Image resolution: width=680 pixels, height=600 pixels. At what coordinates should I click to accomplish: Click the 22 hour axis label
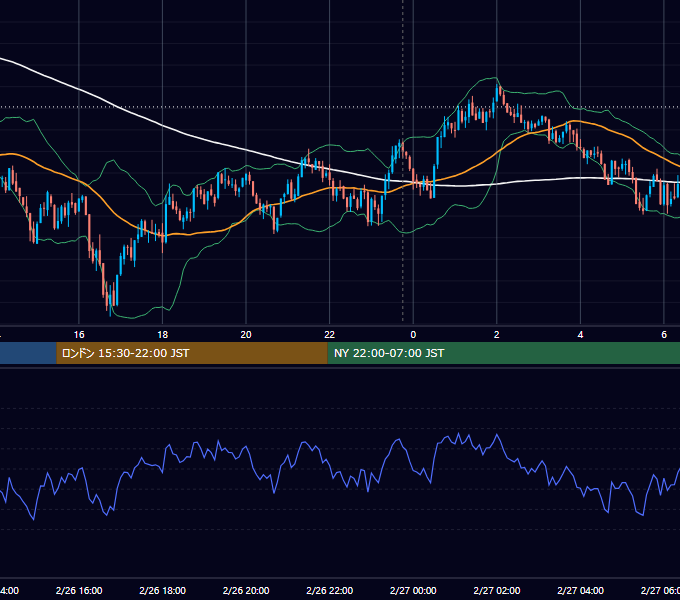pyautogui.click(x=330, y=335)
